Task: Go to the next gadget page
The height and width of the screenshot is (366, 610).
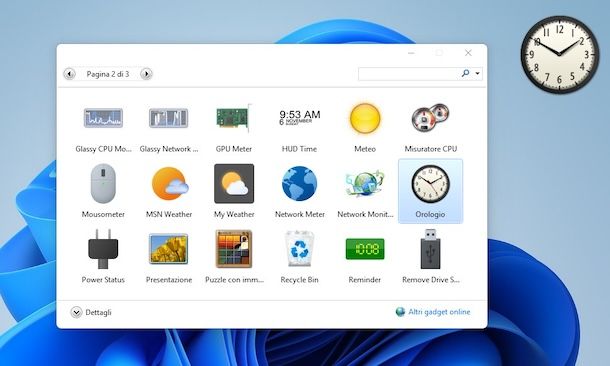Action: click(x=146, y=74)
